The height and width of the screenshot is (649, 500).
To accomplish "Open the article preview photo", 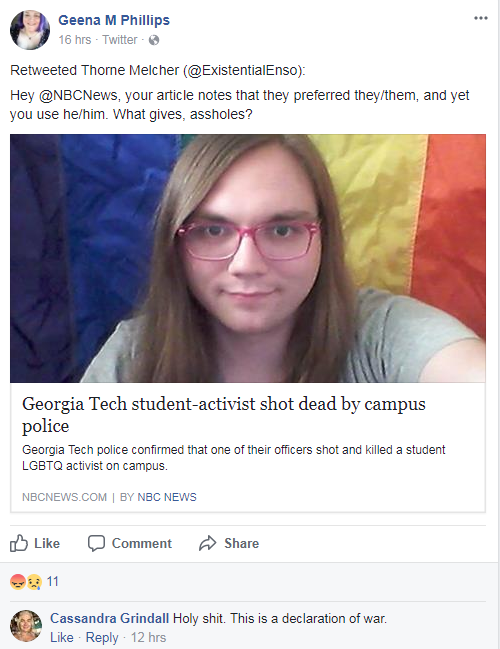I will pyautogui.click(x=248, y=258).
